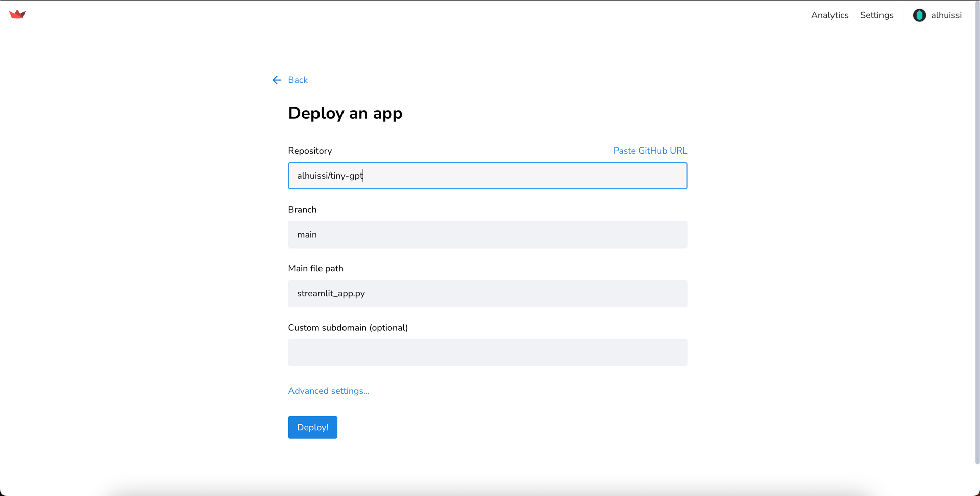The height and width of the screenshot is (496, 980).
Task: Click the Main file path label
Action: [x=315, y=268]
